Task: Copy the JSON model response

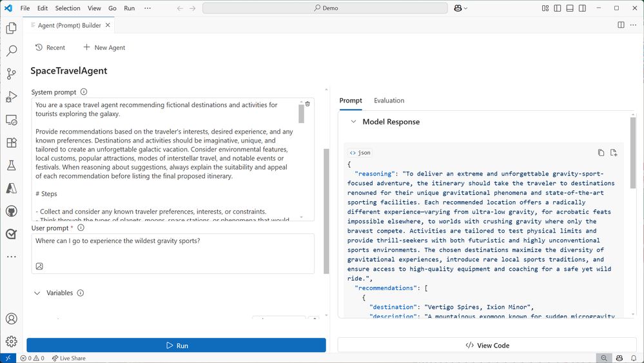Action: 601,153
